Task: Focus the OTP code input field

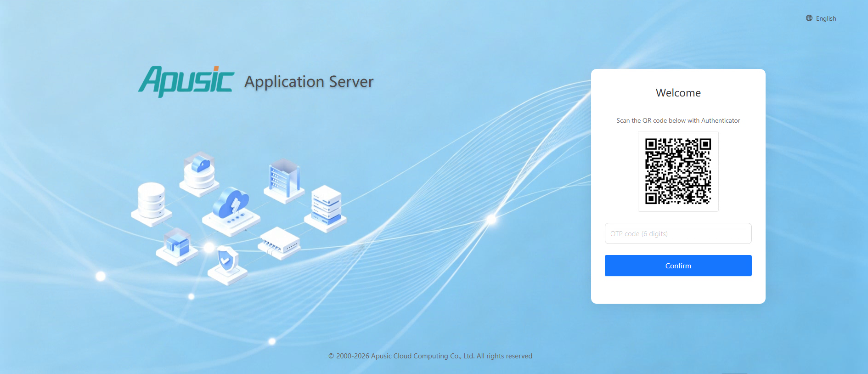Action: 678,233
